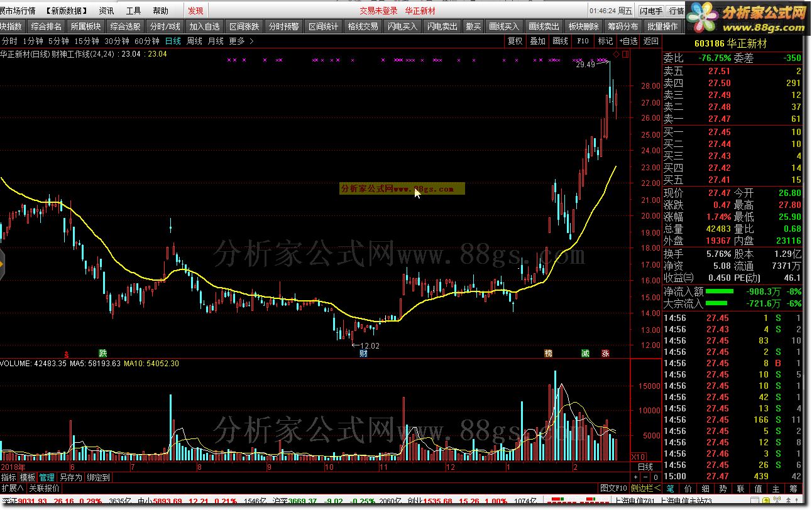Click the 行情 button
Viewport: 812px width, 510px height.
[x=676, y=11]
